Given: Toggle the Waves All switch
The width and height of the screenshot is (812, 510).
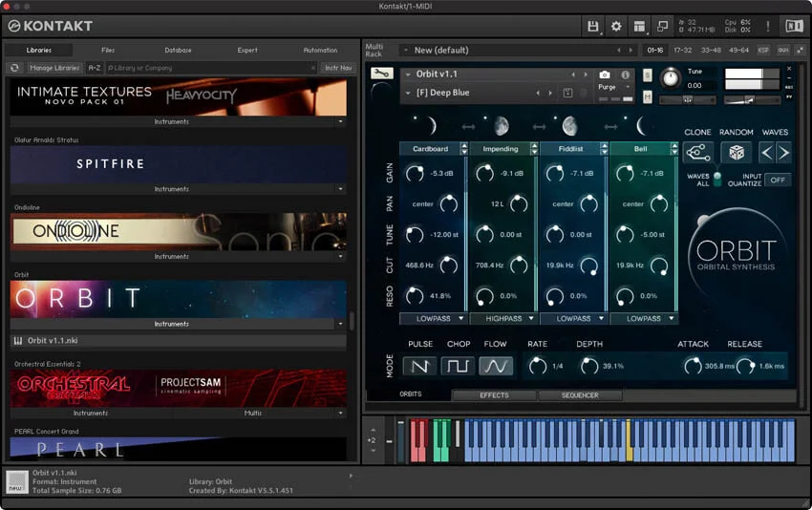Looking at the screenshot, I should pos(717,178).
